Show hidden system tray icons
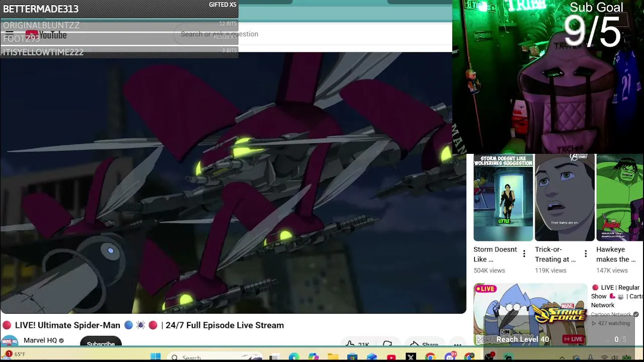This screenshot has height=362, width=644. [562, 358]
